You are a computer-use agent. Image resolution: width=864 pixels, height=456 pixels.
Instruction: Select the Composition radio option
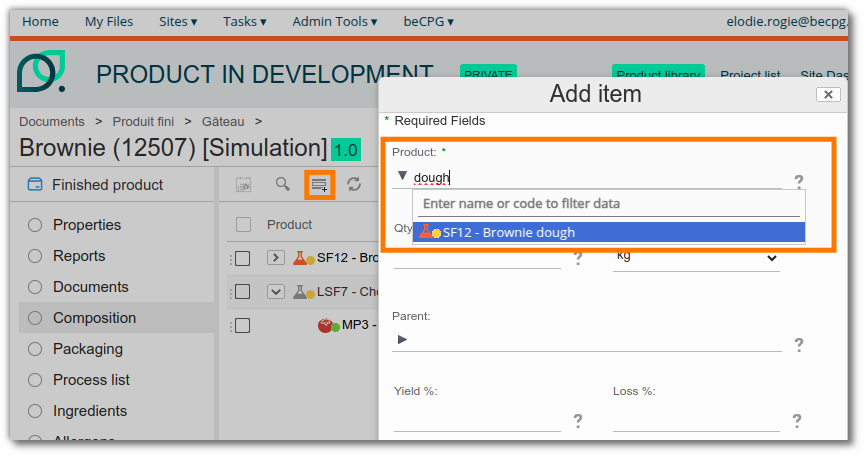tap(35, 318)
